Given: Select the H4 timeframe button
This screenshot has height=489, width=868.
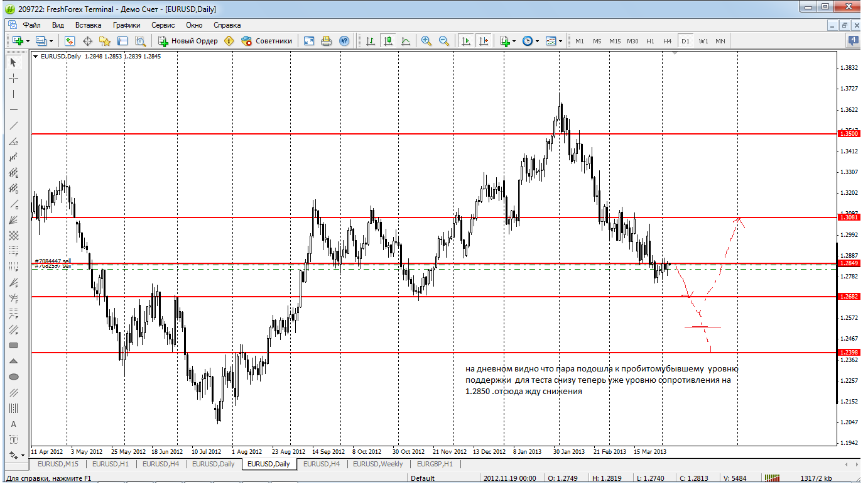Looking at the screenshot, I should pos(667,41).
